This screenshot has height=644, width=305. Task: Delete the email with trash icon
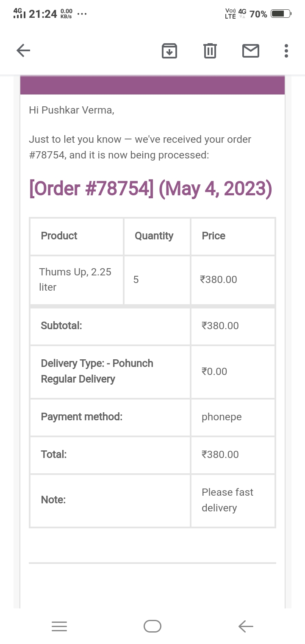point(210,51)
